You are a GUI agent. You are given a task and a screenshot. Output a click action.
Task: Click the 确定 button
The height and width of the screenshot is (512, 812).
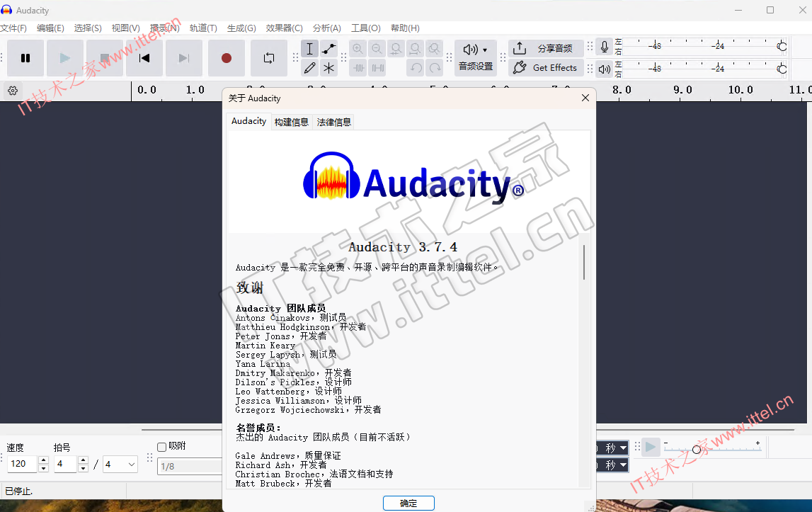(x=408, y=504)
